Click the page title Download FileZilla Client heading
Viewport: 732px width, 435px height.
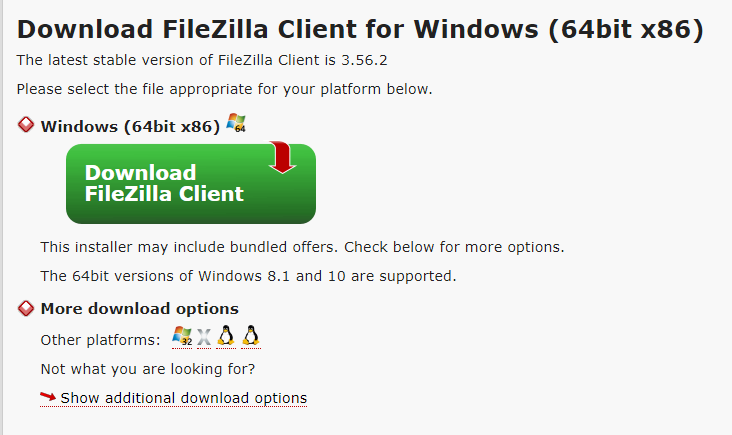pyautogui.click(x=360, y=29)
